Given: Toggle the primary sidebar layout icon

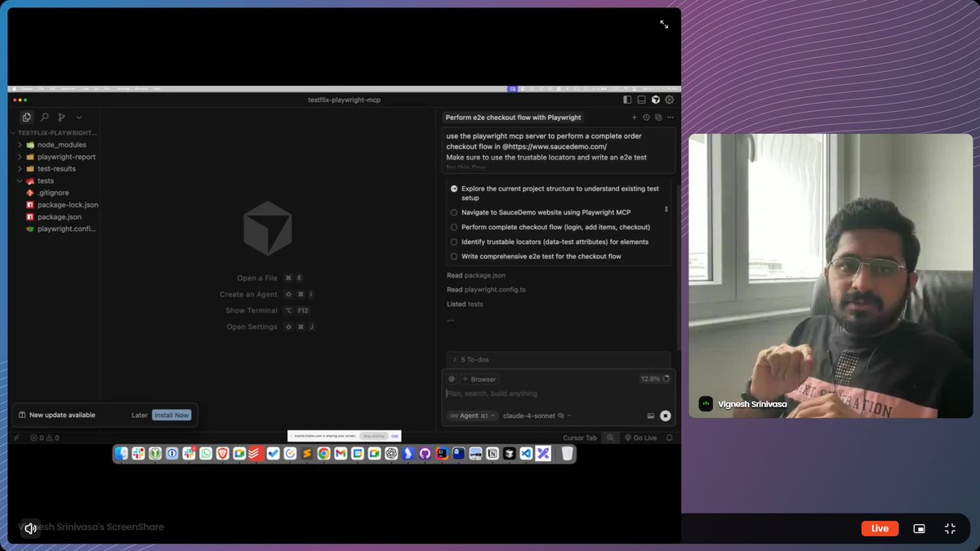Looking at the screenshot, I should click(x=627, y=100).
